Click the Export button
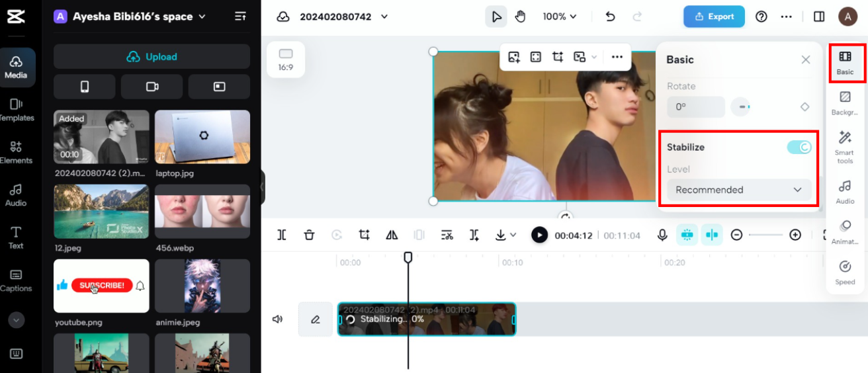 click(714, 17)
